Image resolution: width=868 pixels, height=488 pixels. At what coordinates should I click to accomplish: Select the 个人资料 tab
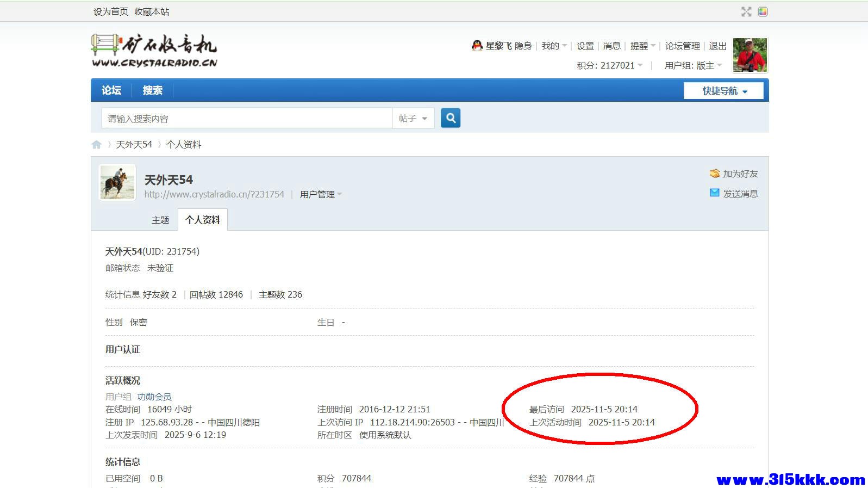click(203, 220)
